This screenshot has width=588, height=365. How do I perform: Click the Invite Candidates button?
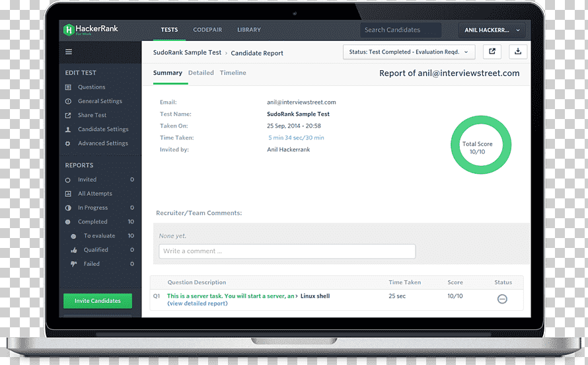[x=98, y=301]
